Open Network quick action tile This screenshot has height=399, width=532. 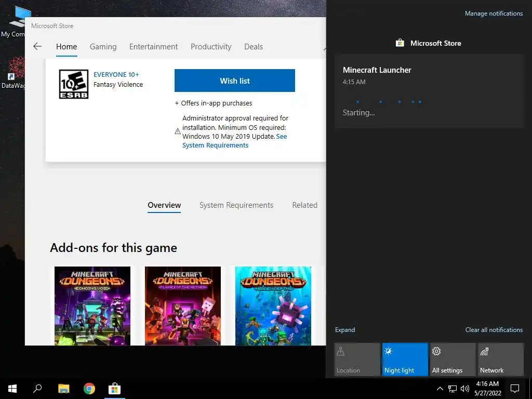coord(501,360)
